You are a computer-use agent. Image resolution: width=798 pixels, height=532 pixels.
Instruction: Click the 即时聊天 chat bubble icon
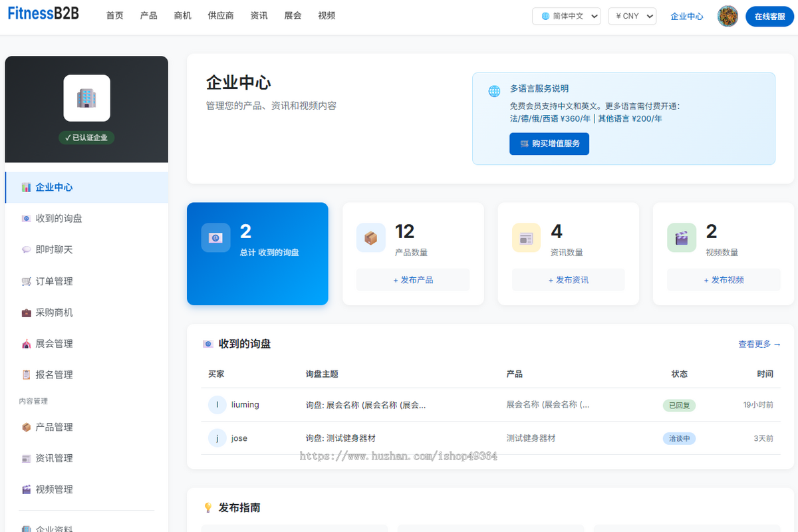tap(26, 250)
